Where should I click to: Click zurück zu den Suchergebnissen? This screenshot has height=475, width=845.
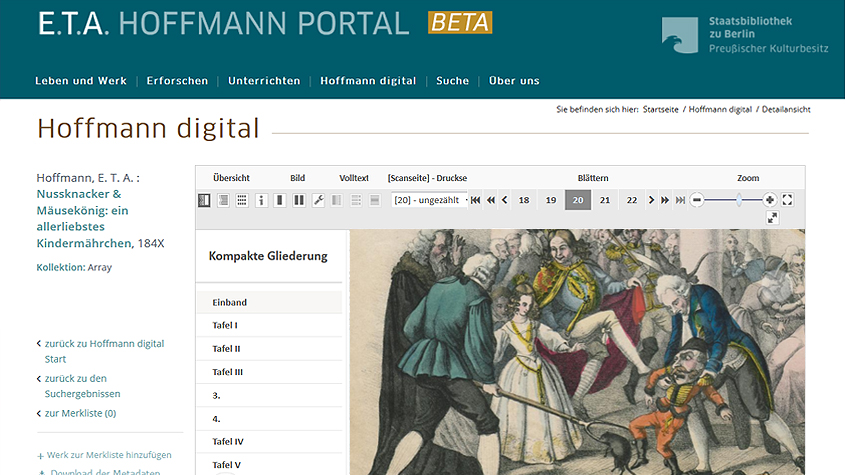(82, 386)
